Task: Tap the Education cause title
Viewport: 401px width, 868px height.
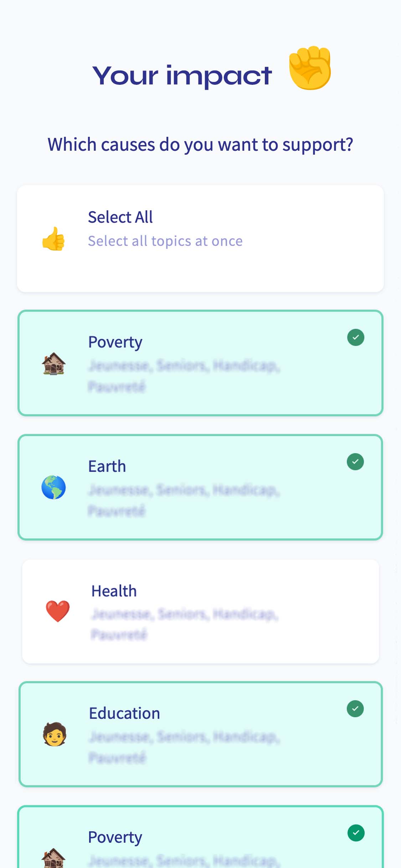Action: 124,713
